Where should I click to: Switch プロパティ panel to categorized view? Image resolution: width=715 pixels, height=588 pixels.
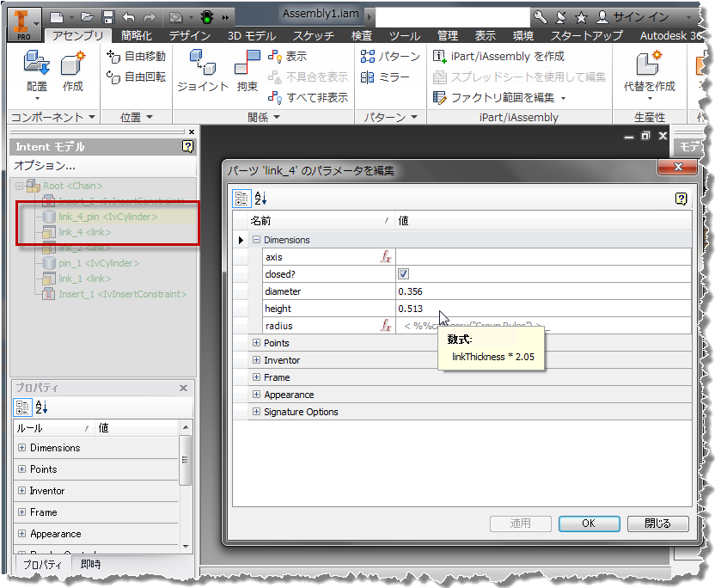click(22, 407)
